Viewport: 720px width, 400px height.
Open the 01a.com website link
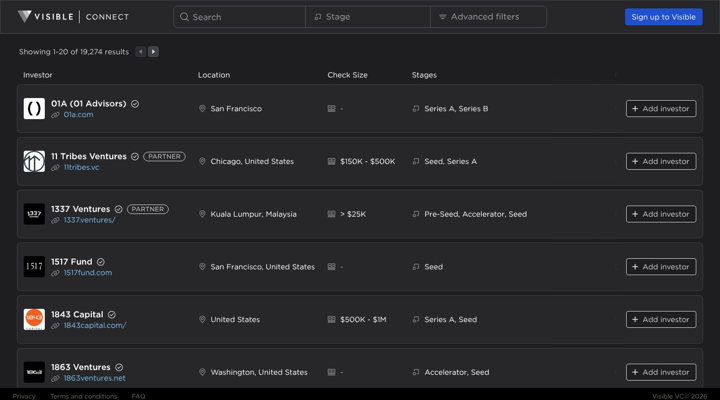point(78,115)
